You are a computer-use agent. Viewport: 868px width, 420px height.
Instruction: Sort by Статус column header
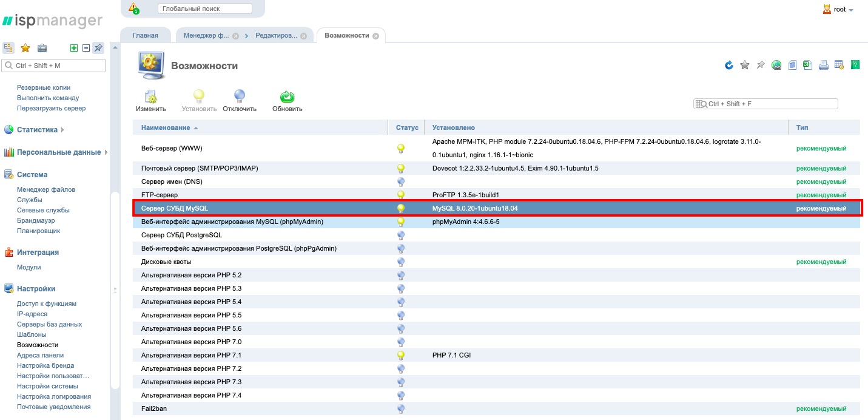coord(407,127)
